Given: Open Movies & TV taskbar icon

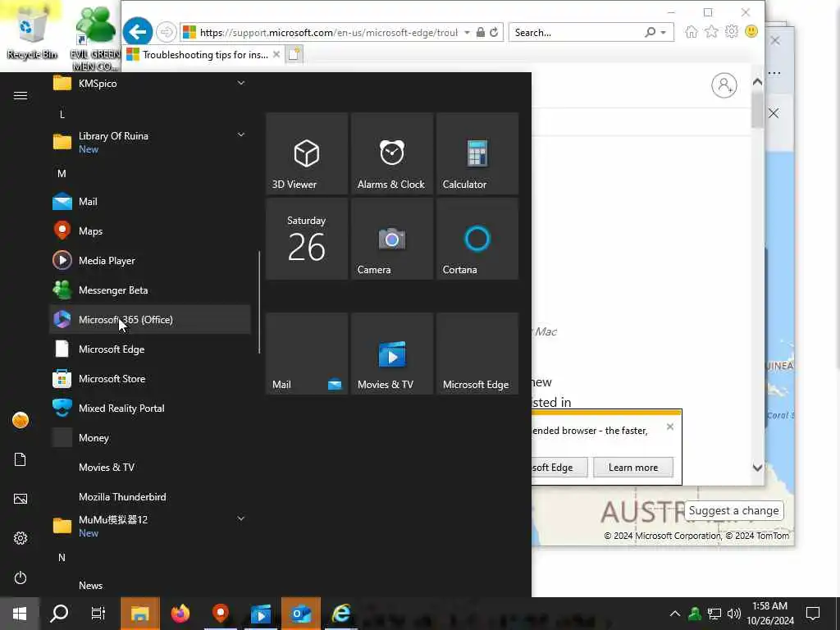Looking at the screenshot, I should click(260, 614).
